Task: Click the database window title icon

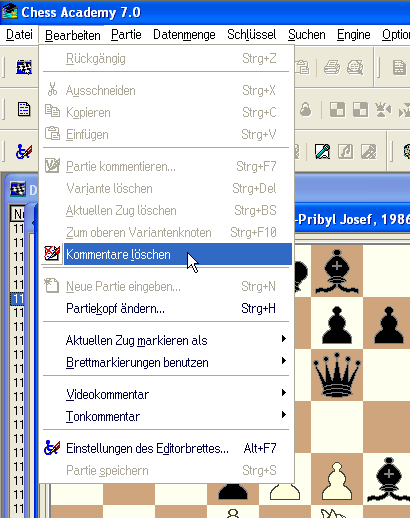Action: coord(18,189)
